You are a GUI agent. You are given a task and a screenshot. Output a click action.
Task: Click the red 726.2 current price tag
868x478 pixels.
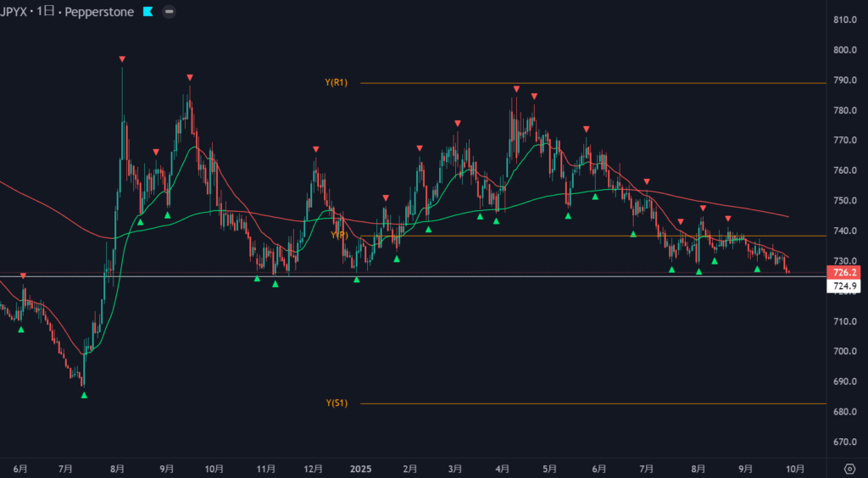[843, 273]
